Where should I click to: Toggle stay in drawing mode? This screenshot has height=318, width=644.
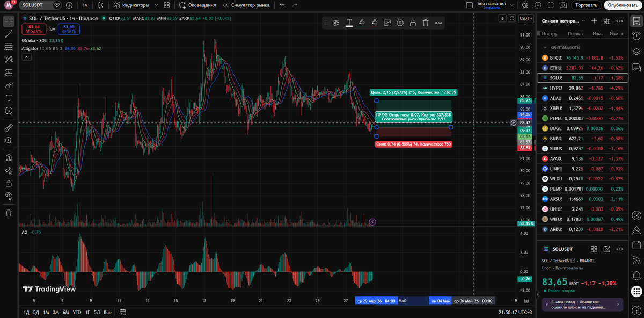(9, 170)
